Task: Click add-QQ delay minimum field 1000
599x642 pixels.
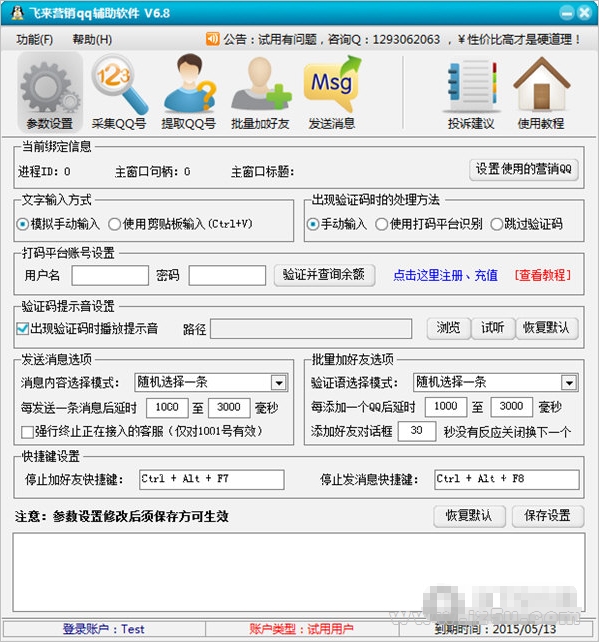Action: point(445,407)
